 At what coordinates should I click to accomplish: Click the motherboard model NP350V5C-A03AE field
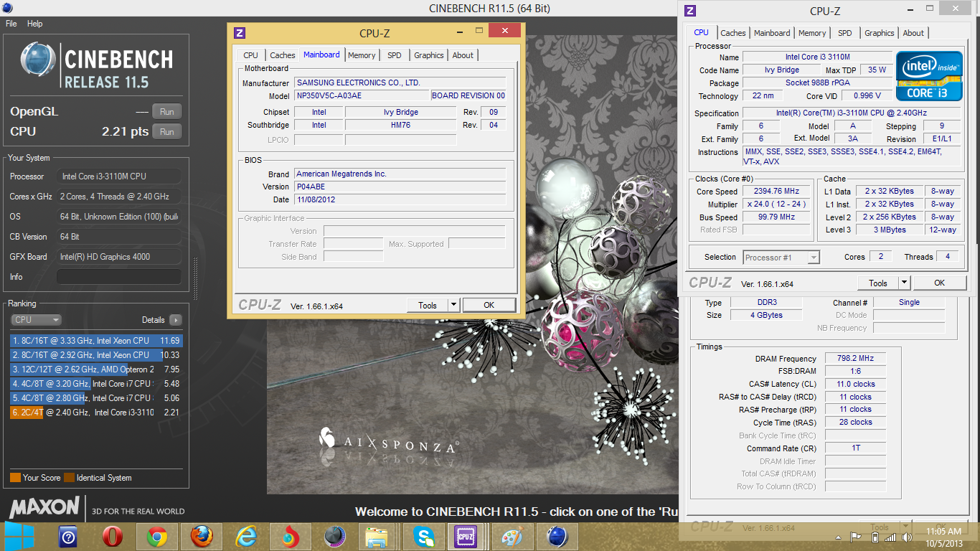tap(362, 95)
